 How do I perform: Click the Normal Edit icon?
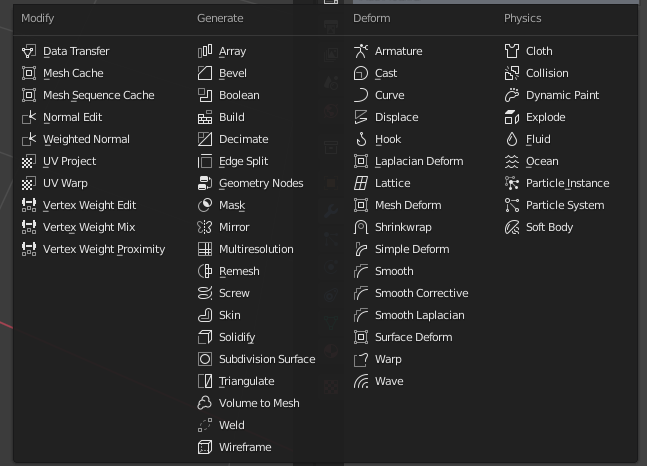click(x=29, y=117)
